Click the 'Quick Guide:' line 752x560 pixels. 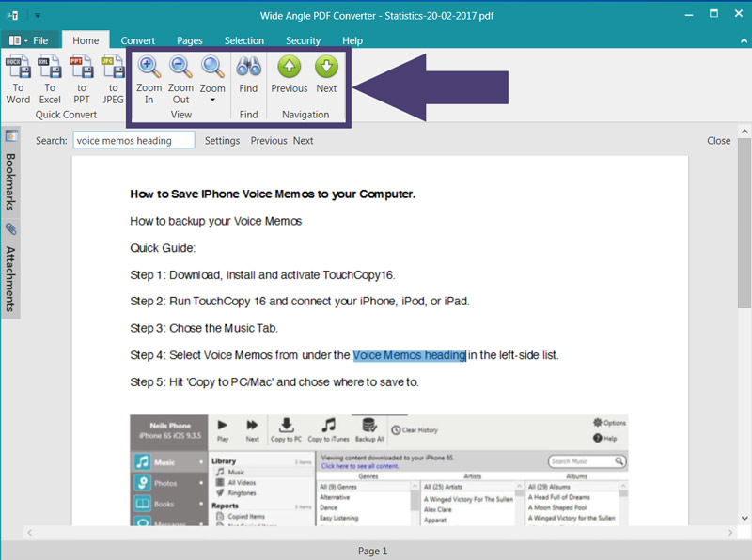tap(163, 248)
